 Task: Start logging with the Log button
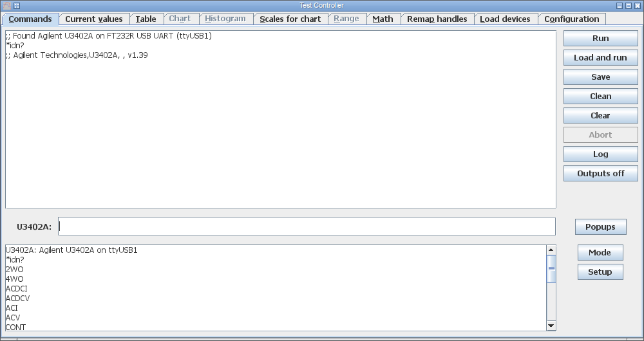[600, 154]
